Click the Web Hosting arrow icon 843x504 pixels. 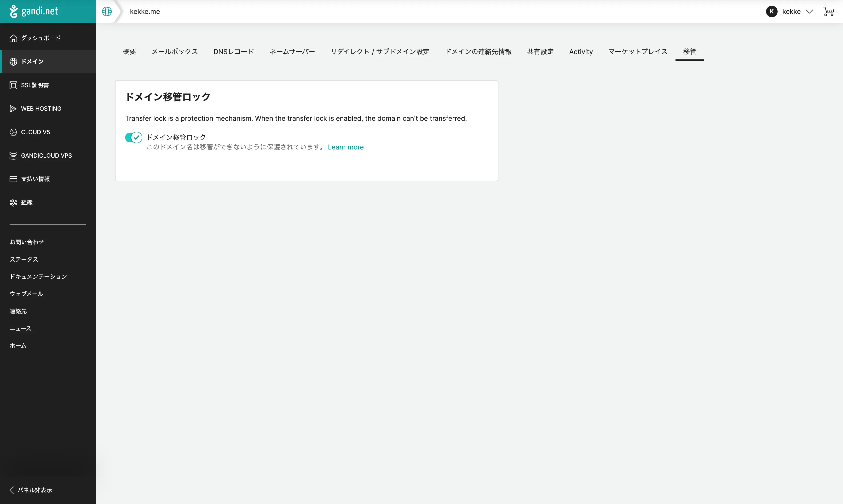[x=13, y=109]
